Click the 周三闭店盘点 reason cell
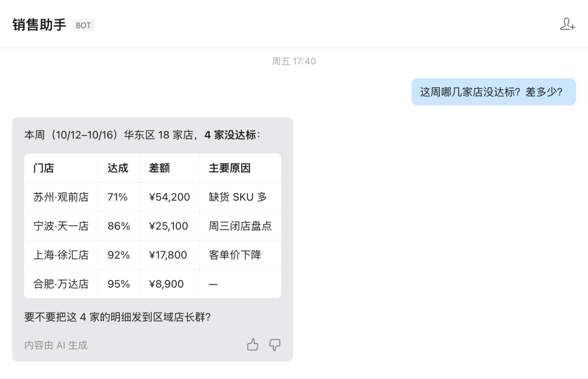588x379 pixels. coord(241,226)
